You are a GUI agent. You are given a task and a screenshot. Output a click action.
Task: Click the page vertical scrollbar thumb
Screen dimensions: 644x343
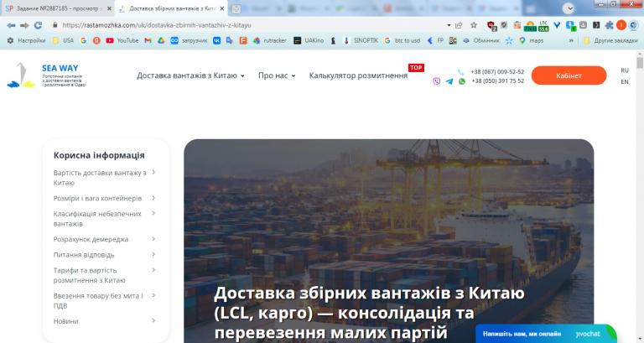(640, 63)
